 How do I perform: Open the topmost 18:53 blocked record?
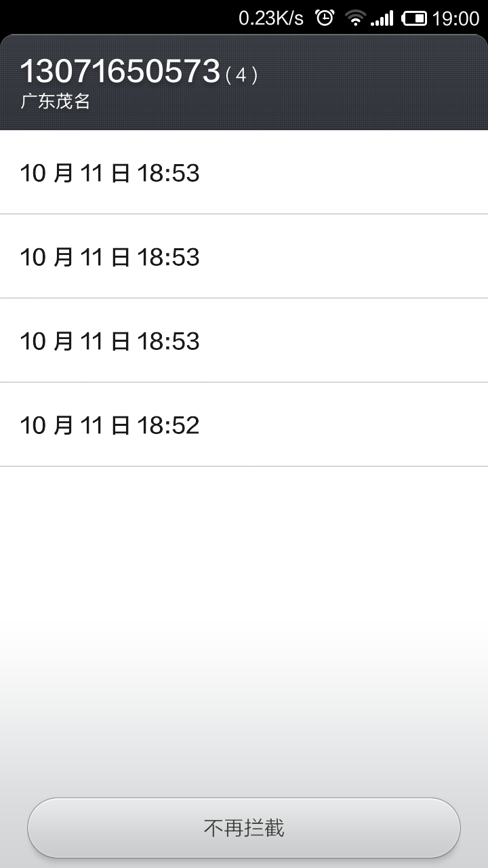click(244, 173)
